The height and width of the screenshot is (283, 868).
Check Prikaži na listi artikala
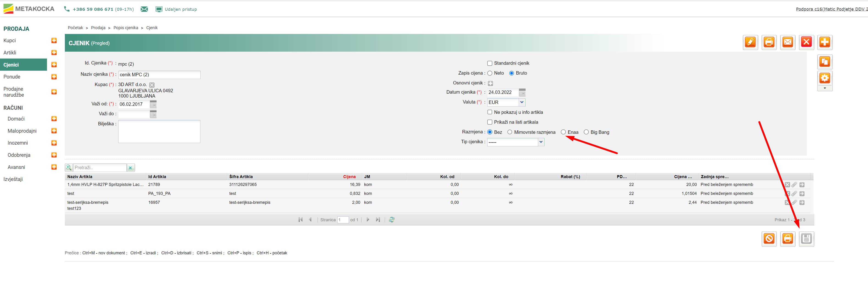(490, 122)
